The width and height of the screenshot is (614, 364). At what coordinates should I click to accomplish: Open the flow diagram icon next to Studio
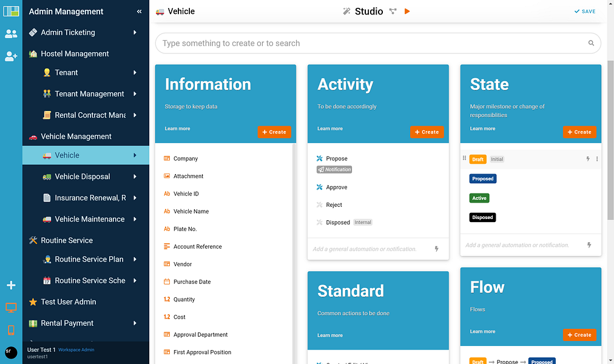(x=393, y=12)
